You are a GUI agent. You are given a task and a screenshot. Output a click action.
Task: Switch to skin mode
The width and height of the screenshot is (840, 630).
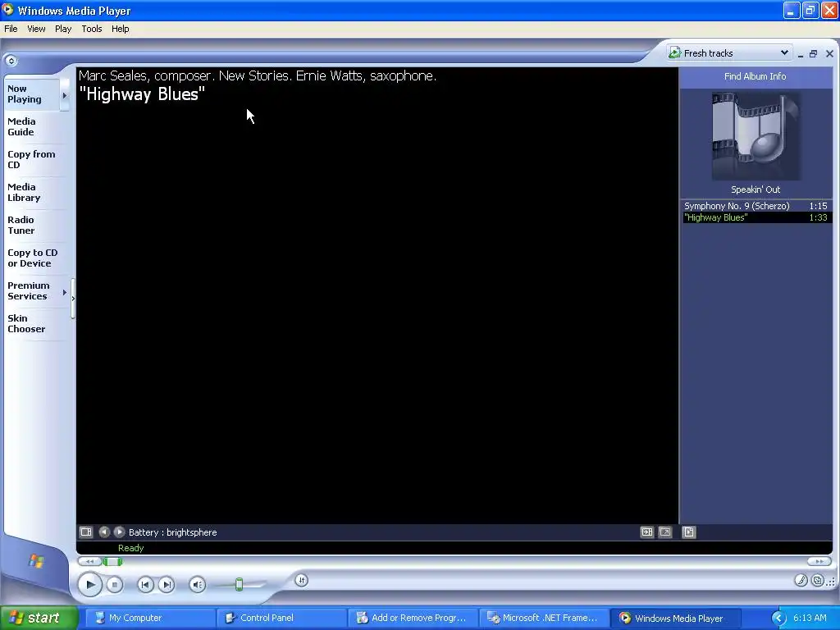[817, 580]
